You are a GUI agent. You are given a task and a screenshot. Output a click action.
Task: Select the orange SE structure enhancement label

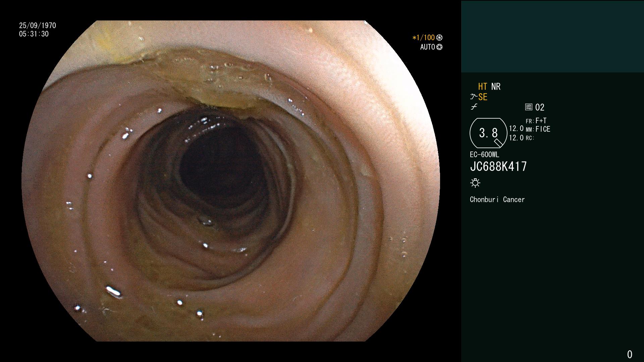pyautogui.click(x=483, y=97)
